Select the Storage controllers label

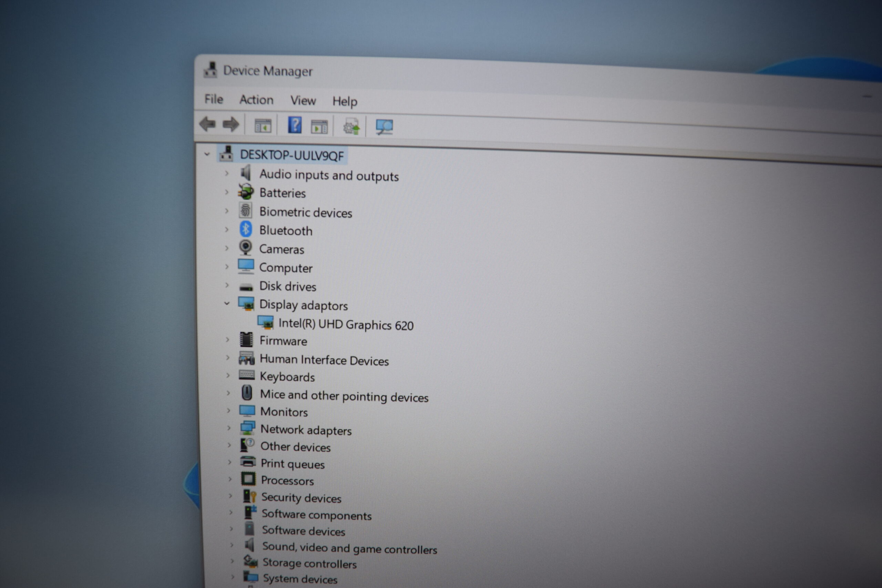coord(309,563)
